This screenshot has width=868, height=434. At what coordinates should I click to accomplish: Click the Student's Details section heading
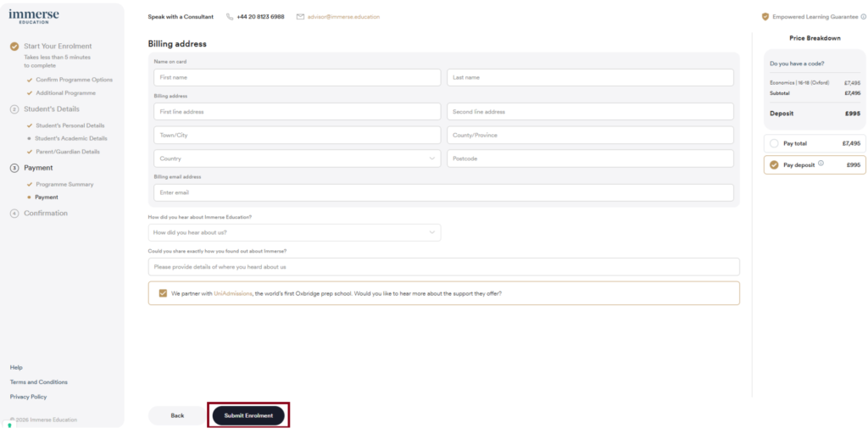click(x=52, y=109)
